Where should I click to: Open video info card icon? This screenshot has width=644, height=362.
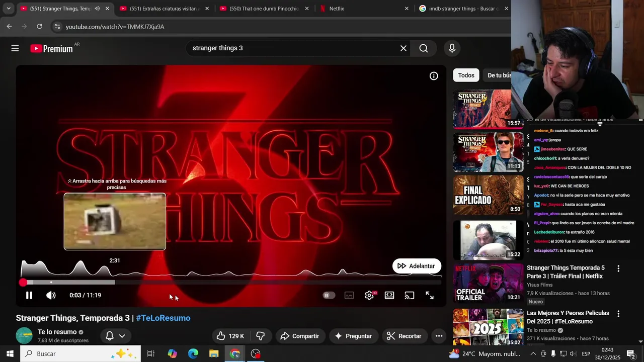pos(434,76)
